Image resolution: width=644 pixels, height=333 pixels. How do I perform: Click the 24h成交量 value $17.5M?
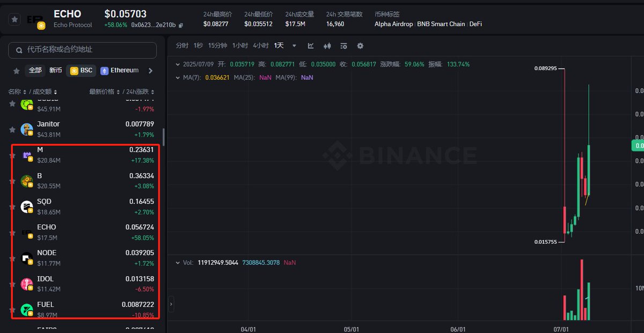296,24
